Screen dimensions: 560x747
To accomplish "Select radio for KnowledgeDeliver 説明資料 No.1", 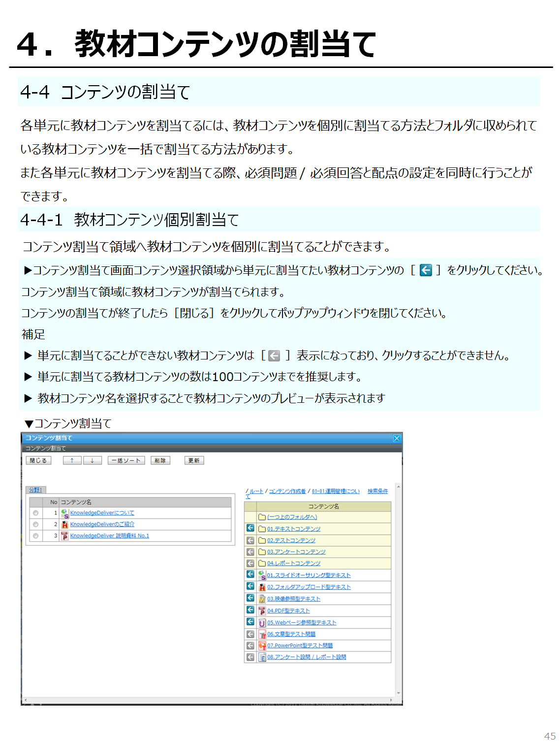I will point(35,536).
